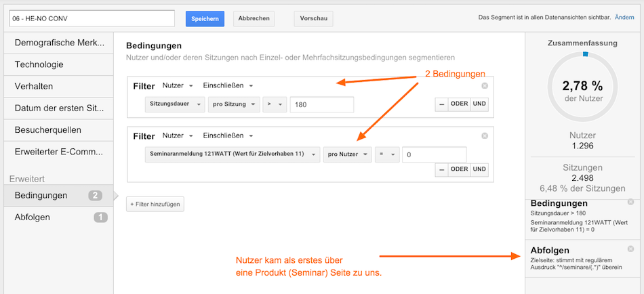Open Nutzer dropdown in first filter

pyautogui.click(x=178, y=86)
